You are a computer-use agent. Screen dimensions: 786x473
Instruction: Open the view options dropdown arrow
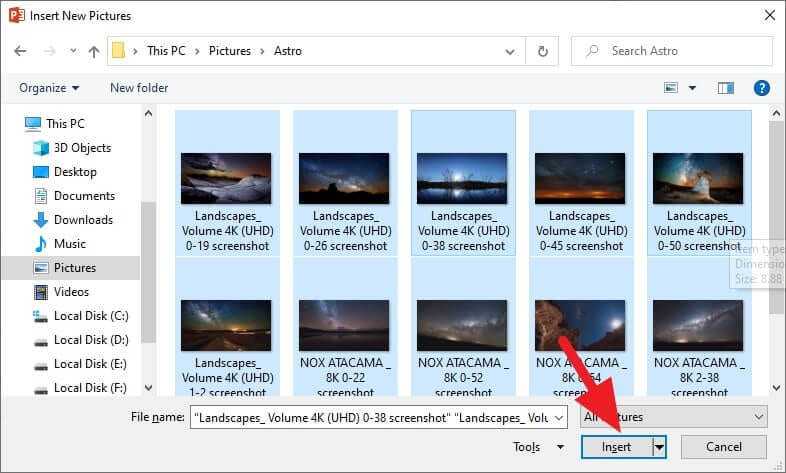pos(692,88)
